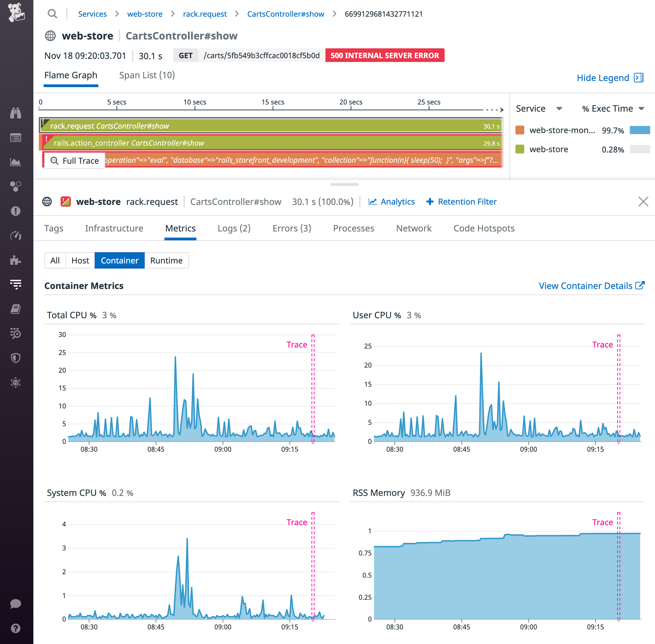Click the Full Trace button
Screen dimensions: 655x644
click(x=74, y=160)
